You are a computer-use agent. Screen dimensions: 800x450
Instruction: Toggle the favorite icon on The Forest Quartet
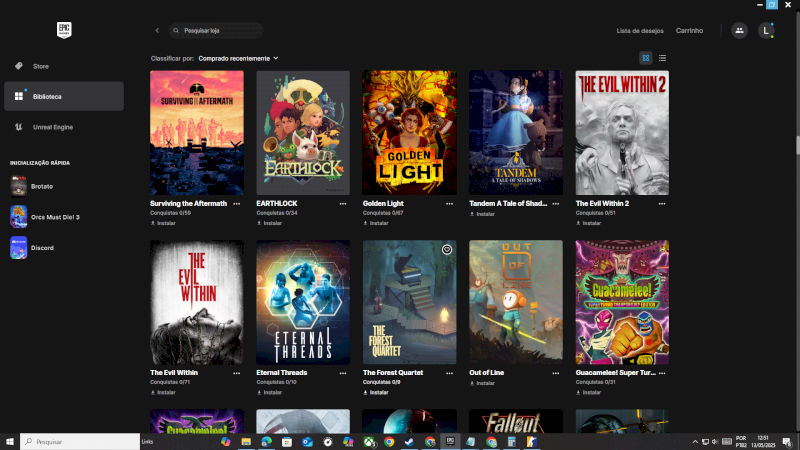pos(447,250)
